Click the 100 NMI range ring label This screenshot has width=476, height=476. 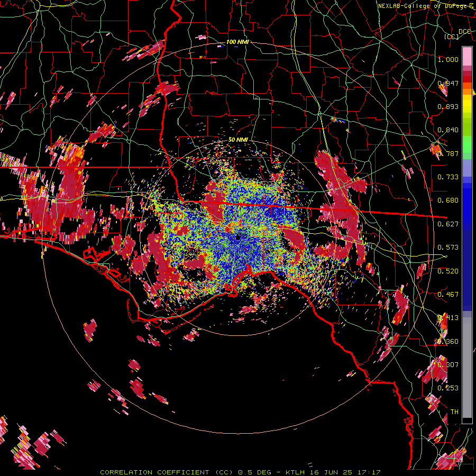point(237,42)
